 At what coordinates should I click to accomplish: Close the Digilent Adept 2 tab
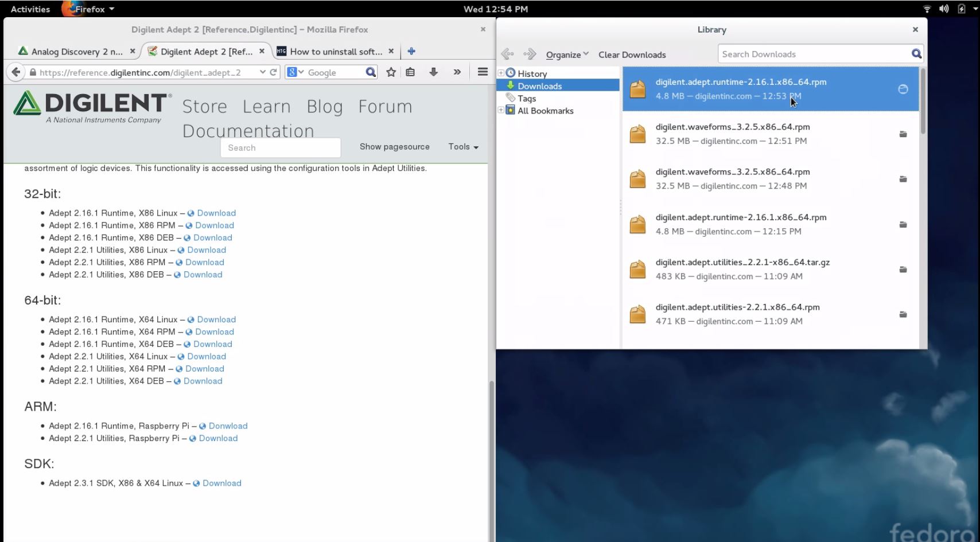click(262, 51)
